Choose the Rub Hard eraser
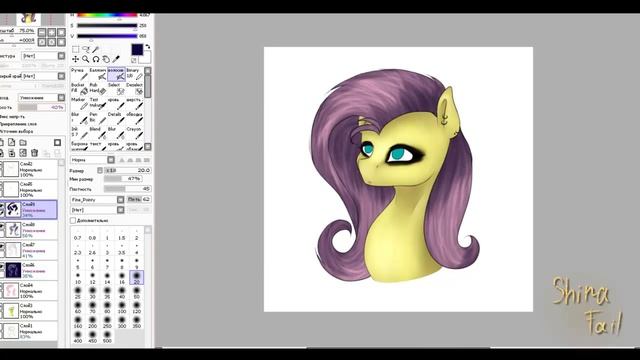This screenshot has height=360, width=640. (98, 89)
